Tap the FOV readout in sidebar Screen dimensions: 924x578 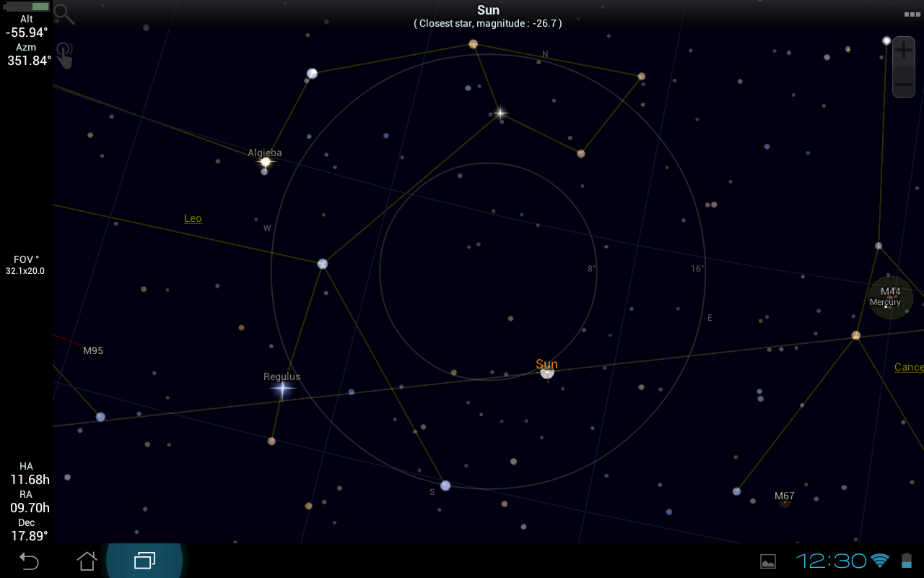tap(26, 264)
